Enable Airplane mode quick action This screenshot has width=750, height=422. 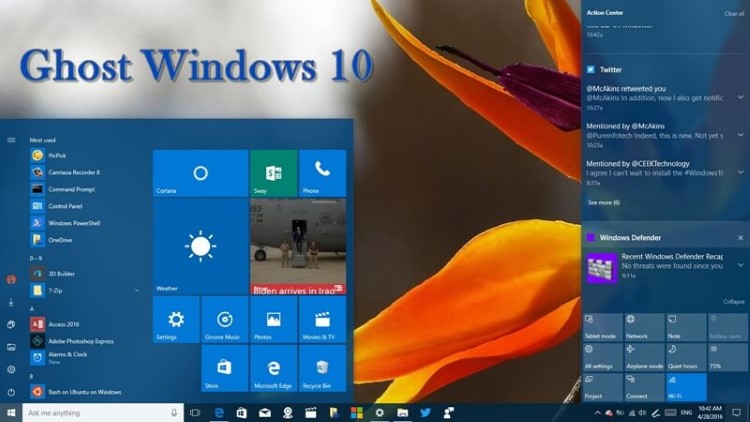644,356
